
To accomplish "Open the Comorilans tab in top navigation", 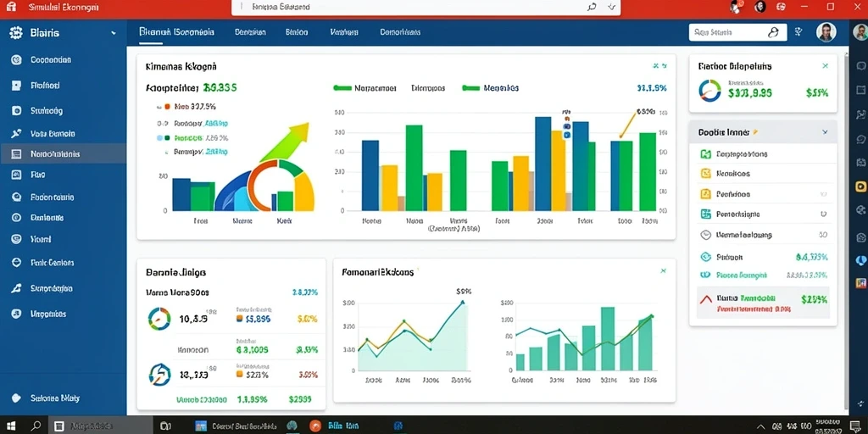I will click(x=400, y=32).
